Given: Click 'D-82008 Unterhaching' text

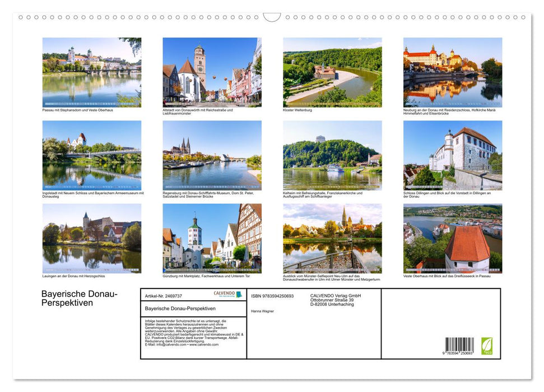Looking at the screenshot, I should click(332, 304).
